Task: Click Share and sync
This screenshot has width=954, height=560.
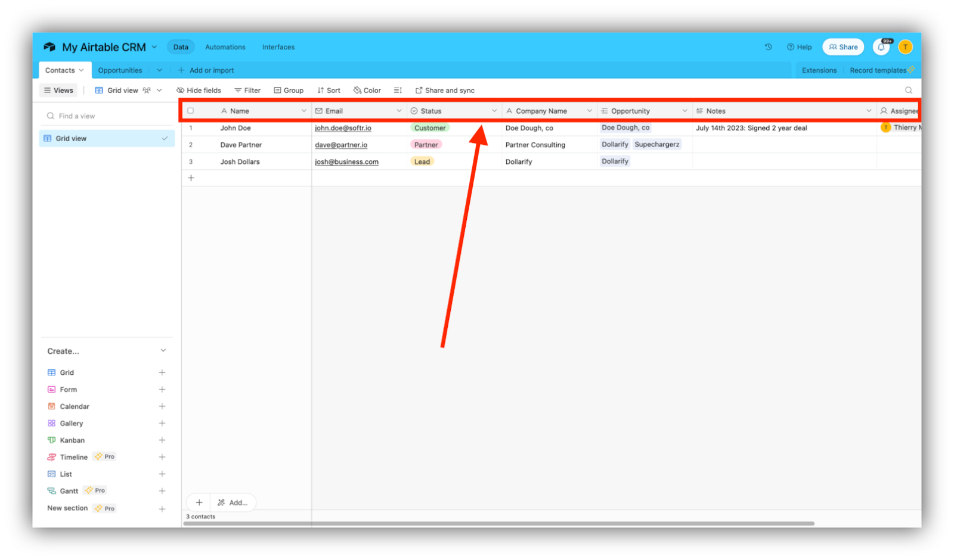Action: click(445, 91)
